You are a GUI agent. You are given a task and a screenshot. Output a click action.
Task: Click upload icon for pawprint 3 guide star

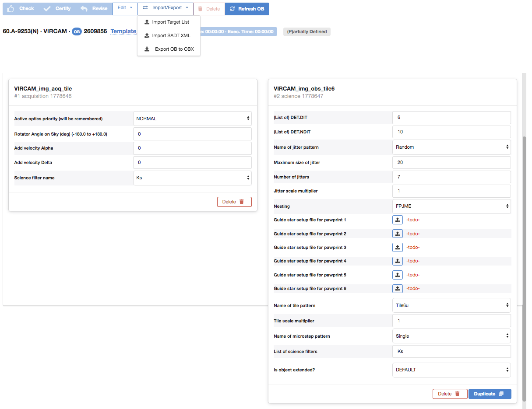tap(397, 248)
